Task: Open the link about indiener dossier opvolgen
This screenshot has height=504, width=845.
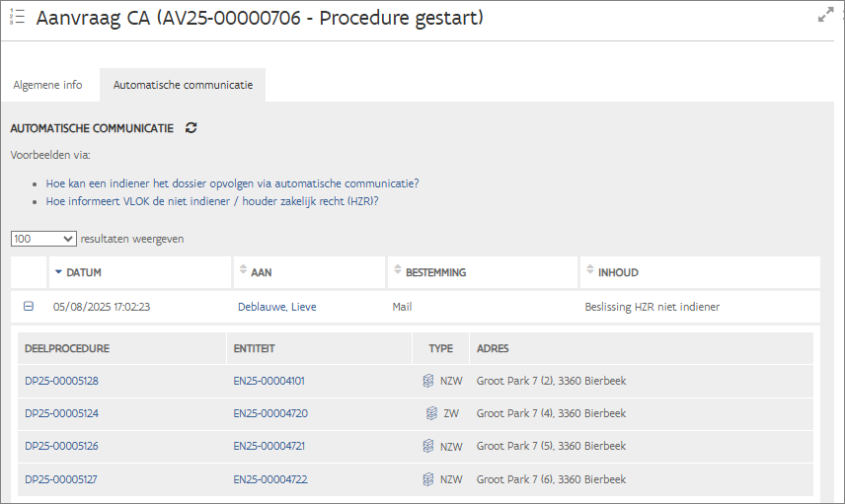Action: point(232,183)
